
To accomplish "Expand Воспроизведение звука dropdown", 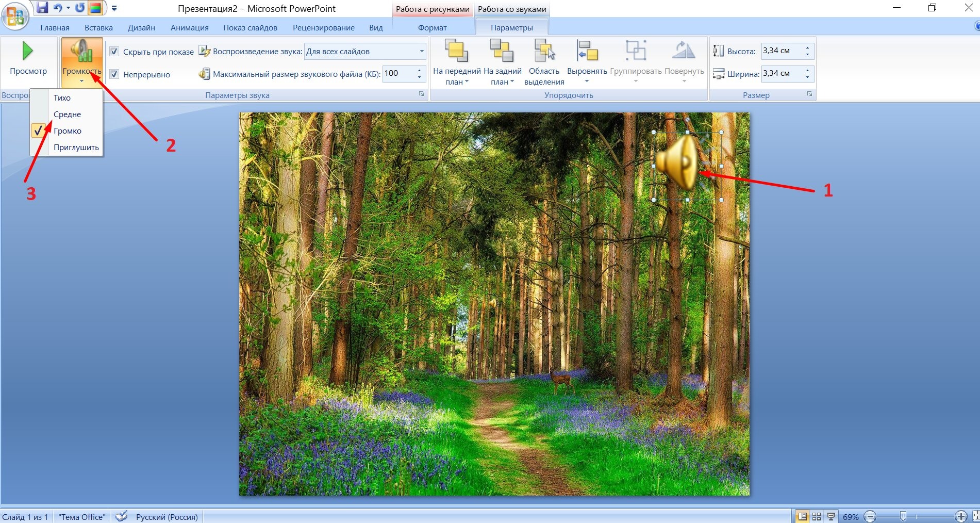I will (421, 51).
